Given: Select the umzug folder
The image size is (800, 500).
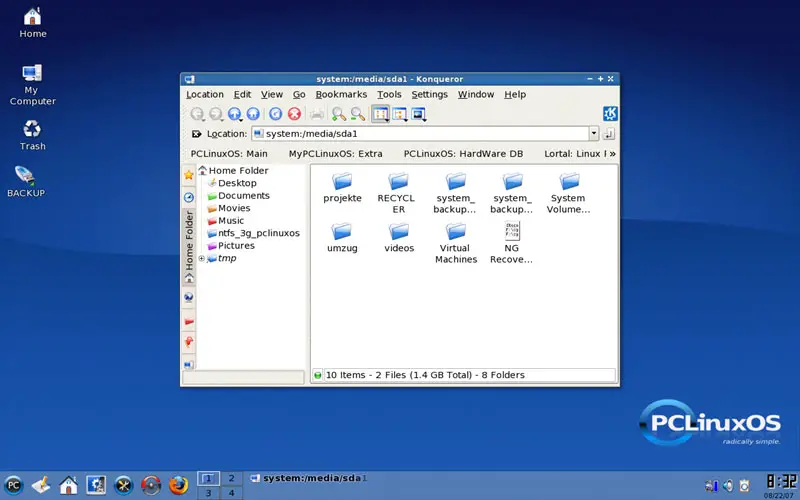Looking at the screenshot, I should click(342, 238).
